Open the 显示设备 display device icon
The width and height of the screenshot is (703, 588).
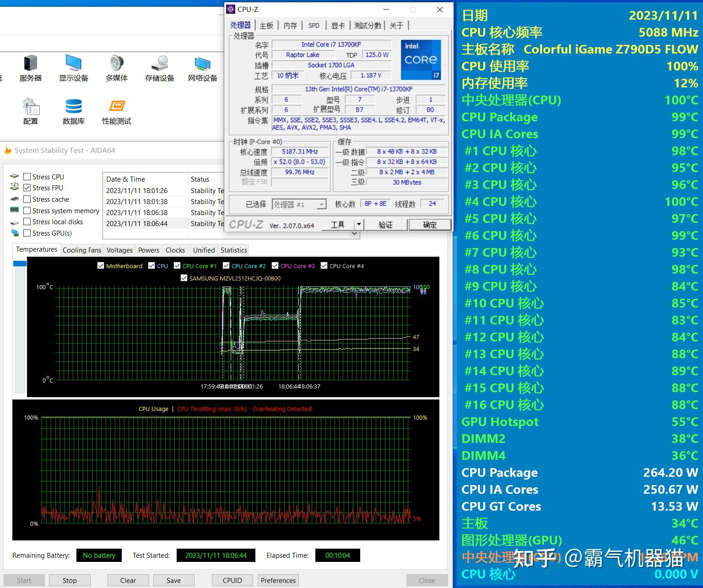pos(74,69)
